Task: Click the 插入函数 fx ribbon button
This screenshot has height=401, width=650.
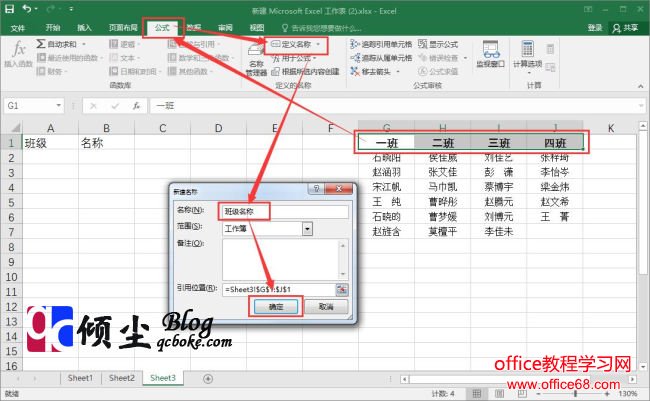Action: [x=18, y=54]
